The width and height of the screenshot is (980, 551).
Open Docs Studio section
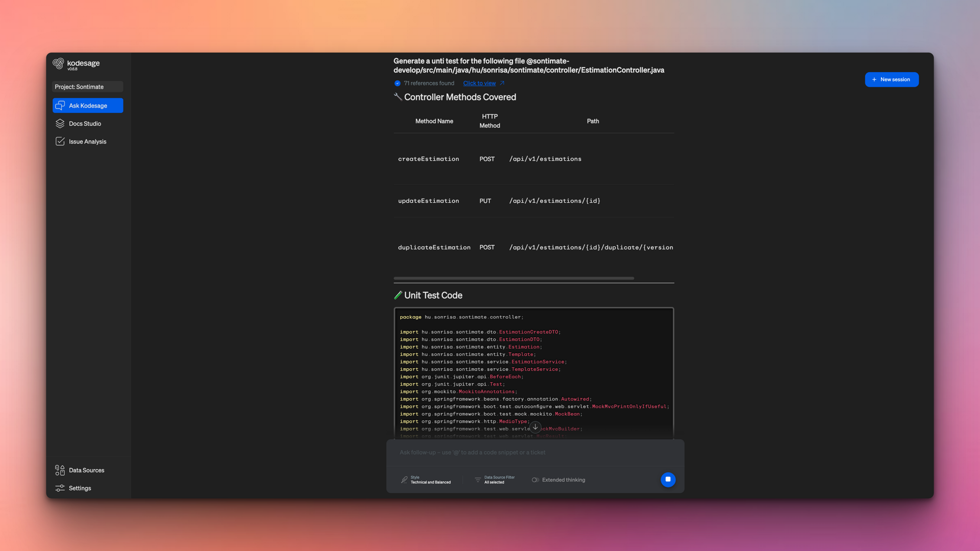(85, 124)
